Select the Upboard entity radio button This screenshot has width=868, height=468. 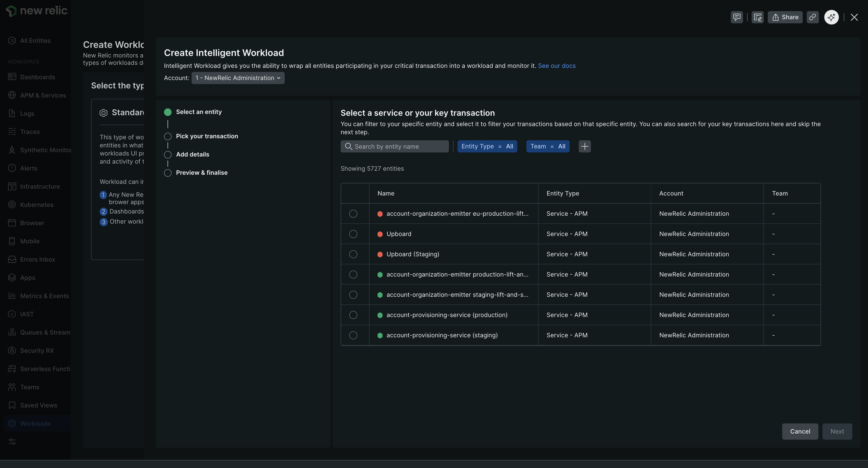click(x=353, y=234)
